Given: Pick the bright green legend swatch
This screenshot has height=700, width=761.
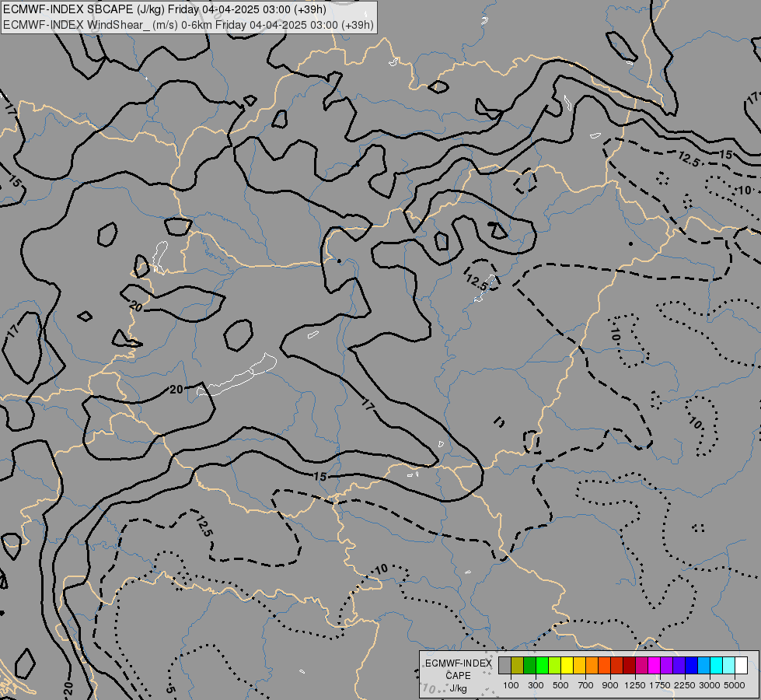Looking at the screenshot, I should (542, 666).
